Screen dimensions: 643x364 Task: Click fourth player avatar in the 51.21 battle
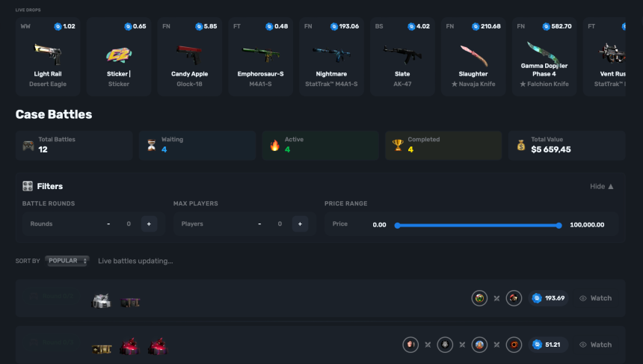point(514,345)
